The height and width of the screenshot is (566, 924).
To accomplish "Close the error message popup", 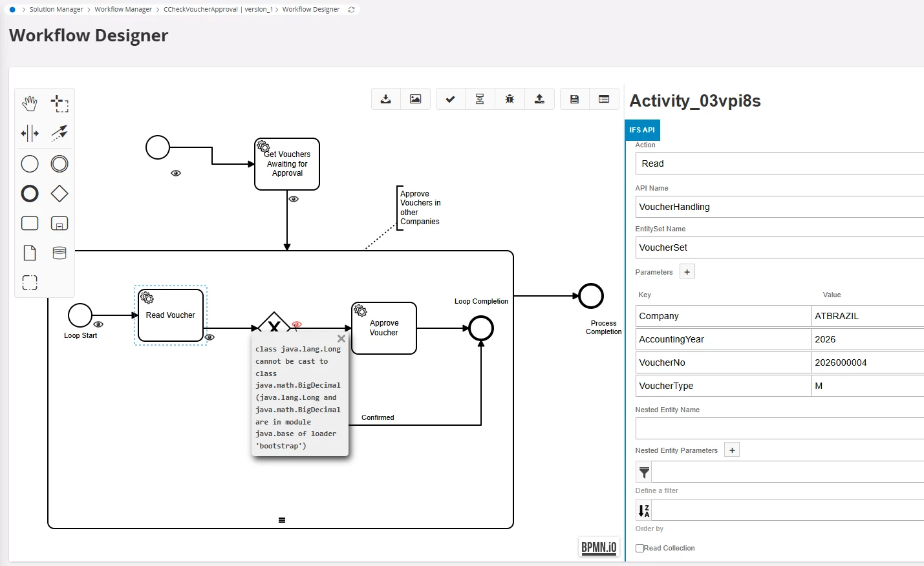I will [341, 339].
